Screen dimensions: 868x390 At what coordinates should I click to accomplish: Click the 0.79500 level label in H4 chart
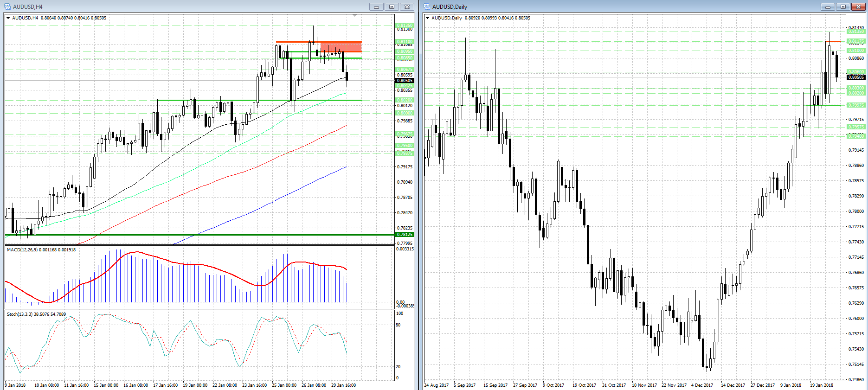405,146
